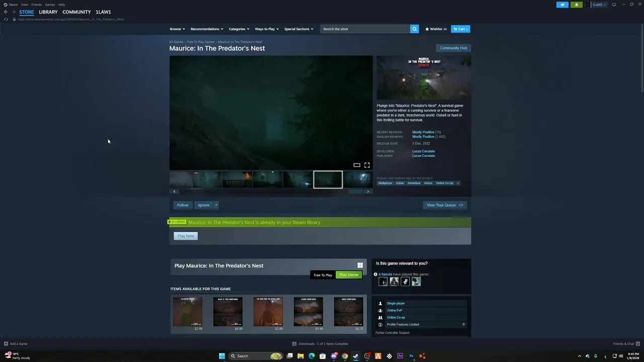Open the Friends menu
The height and width of the screenshot is (362, 644).
tap(36, 5)
